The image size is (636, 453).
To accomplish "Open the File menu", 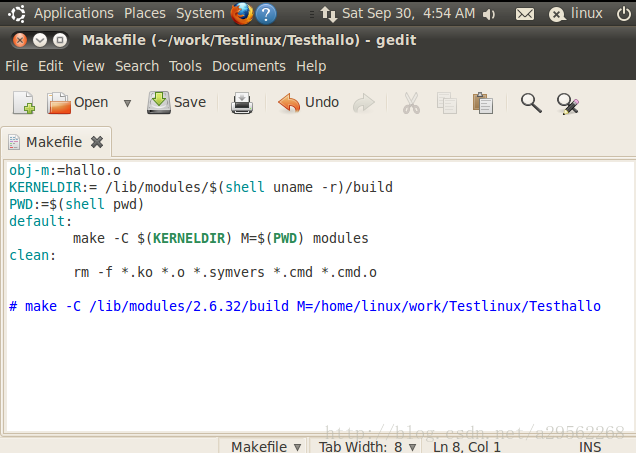I will tap(17, 66).
